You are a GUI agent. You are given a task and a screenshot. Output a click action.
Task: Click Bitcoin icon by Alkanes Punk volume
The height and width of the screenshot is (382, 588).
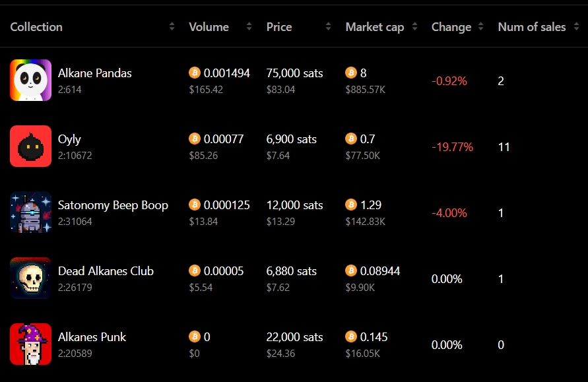click(x=195, y=336)
